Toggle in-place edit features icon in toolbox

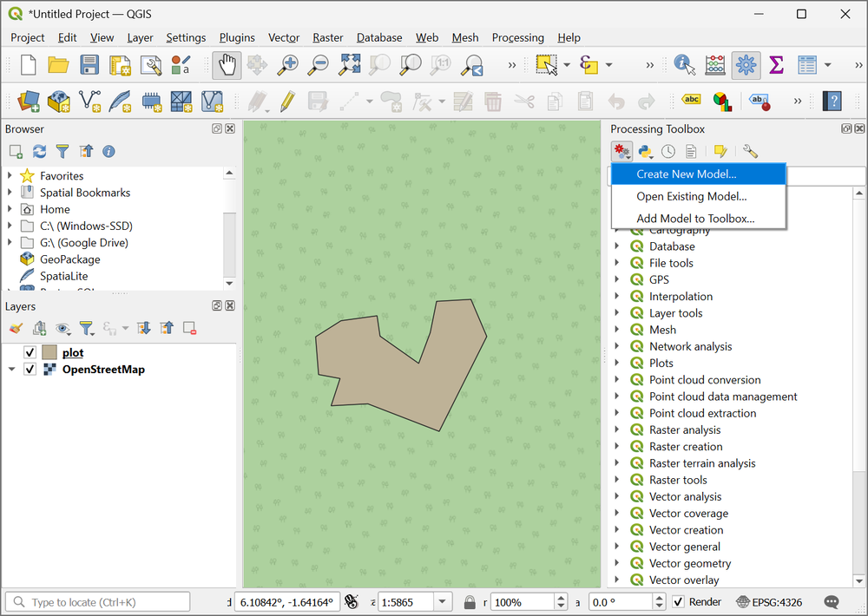coord(720,151)
